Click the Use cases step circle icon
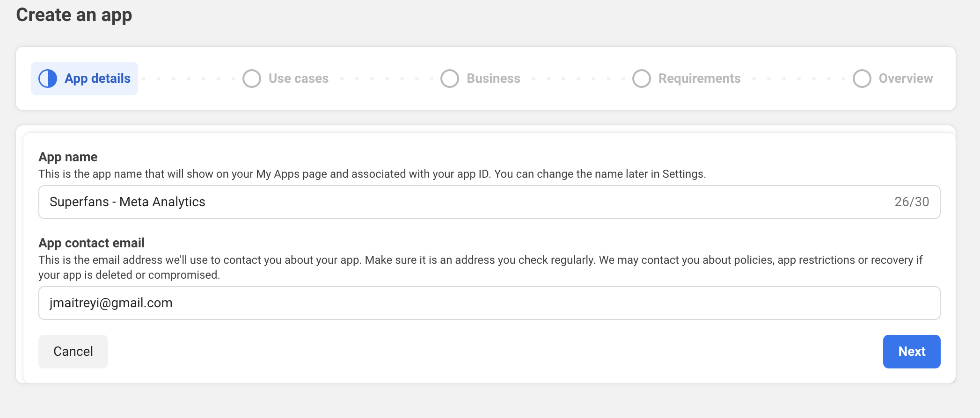 click(252, 79)
